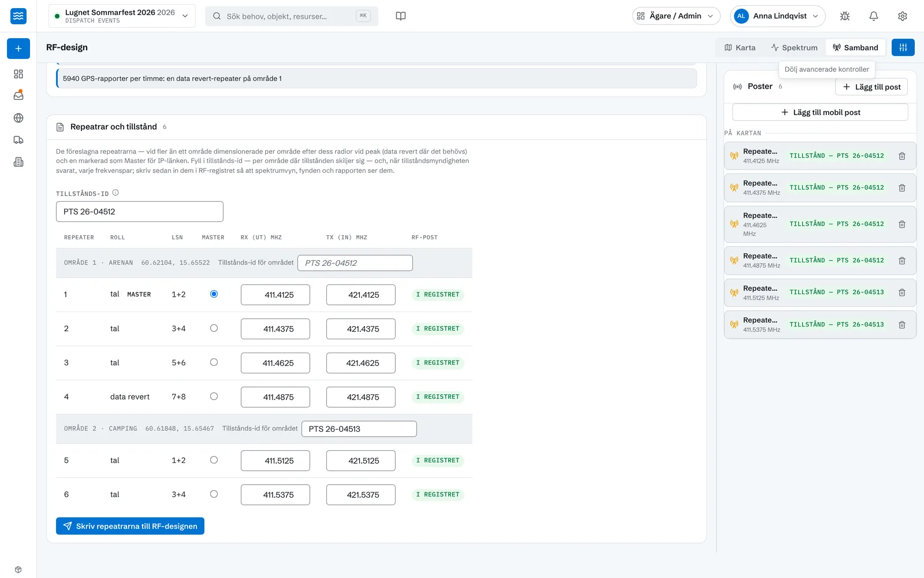Screen dimensions: 924x578
Task: Hide advanced controls with the sliders button
Action: (903, 47)
